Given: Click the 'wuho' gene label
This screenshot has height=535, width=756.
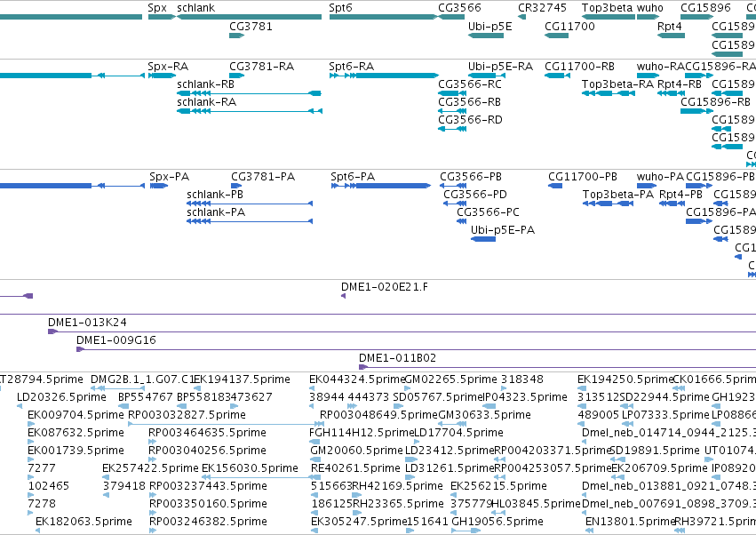Looking at the screenshot, I should tap(650, 8).
